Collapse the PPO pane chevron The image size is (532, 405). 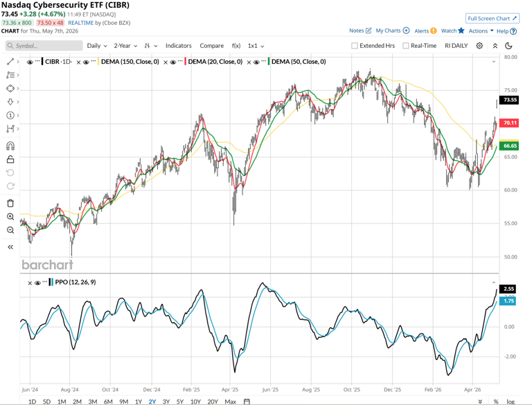click(494, 282)
